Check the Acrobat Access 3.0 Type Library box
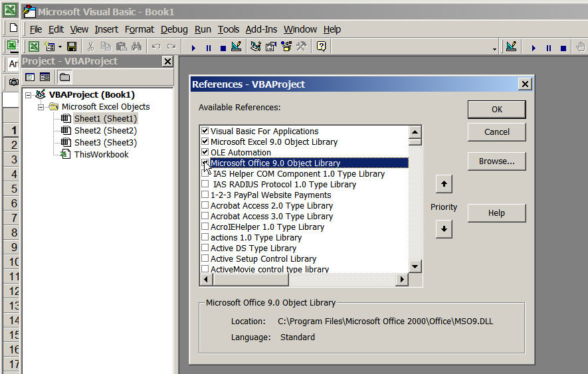 205,216
